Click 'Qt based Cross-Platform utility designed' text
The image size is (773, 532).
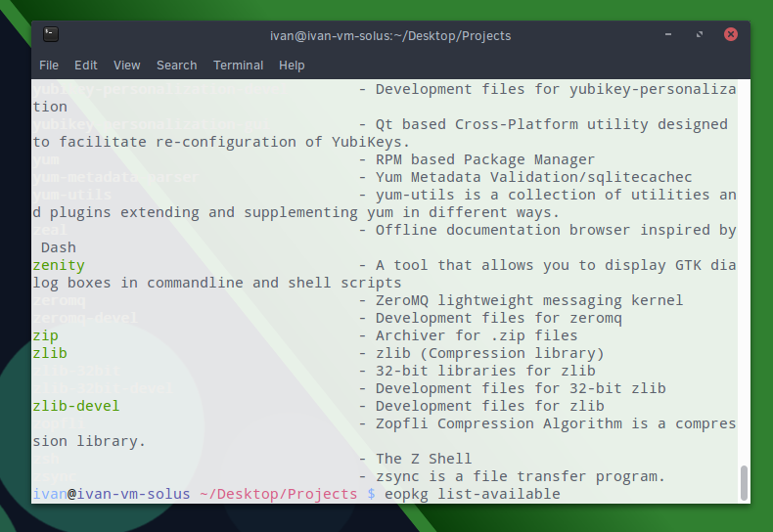point(551,124)
